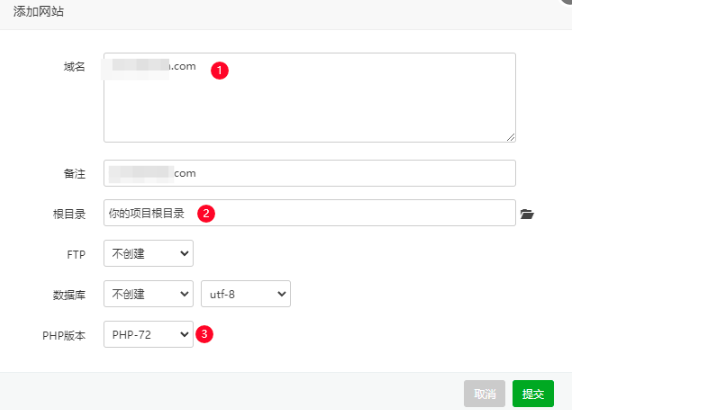This screenshot has width=702, height=410.
Task: Click the 添加网站 dialog title
Action: [x=39, y=12]
